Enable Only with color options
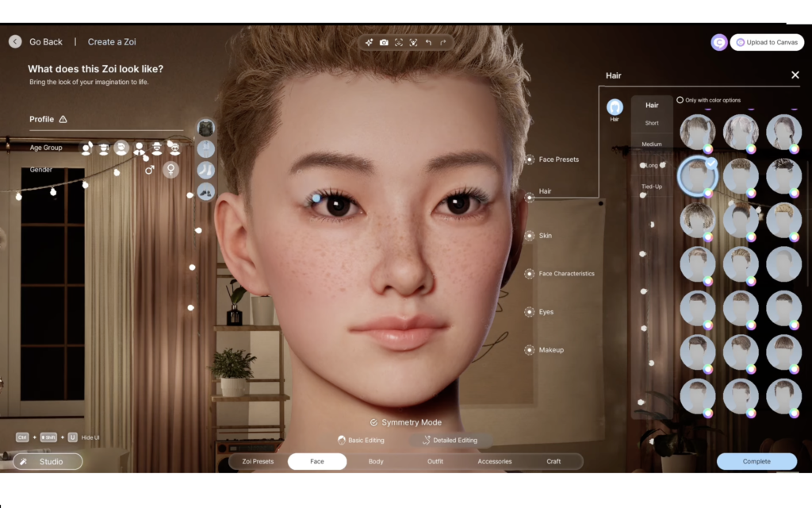This screenshot has width=812, height=508. click(680, 100)
